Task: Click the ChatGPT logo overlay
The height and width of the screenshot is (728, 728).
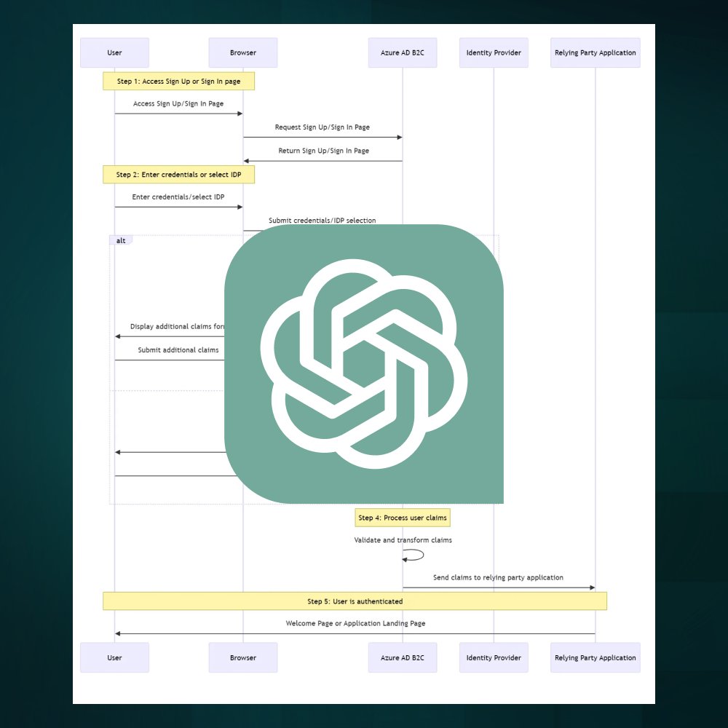Action: [363, 363]
